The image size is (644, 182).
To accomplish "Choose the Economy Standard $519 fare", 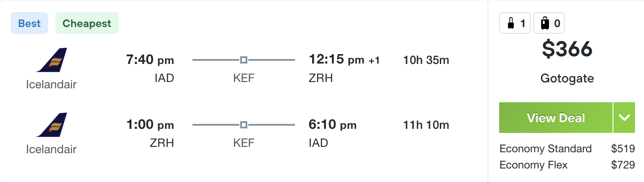I will (x=567, y=149).
